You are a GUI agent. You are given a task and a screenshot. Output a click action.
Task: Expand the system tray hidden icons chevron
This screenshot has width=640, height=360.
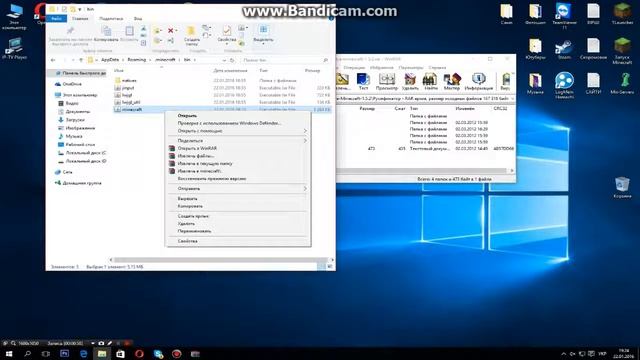(x=564, y=353)
